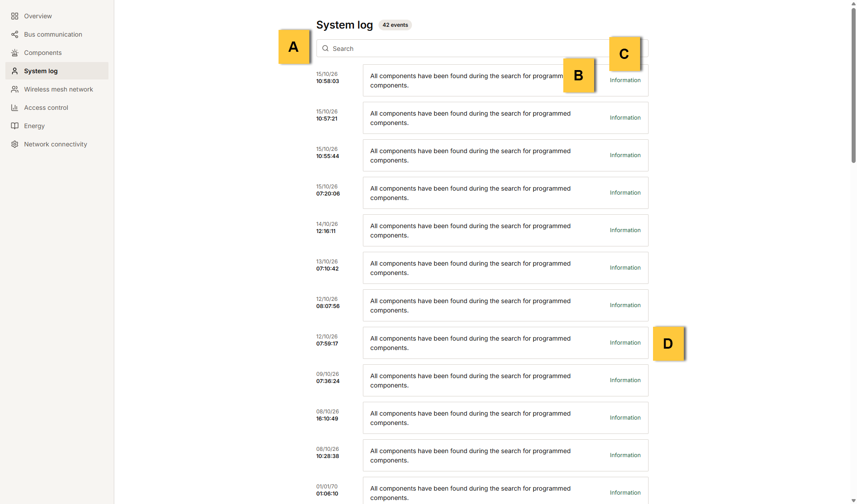This screenshot has height=504, width=857.
Task: Navigate to Energy section
Action: click(57, 126)
